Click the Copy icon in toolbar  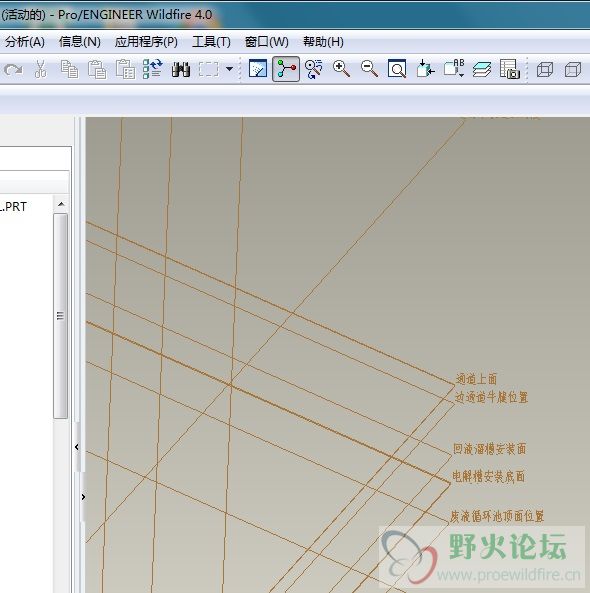(x=69, y=69)
